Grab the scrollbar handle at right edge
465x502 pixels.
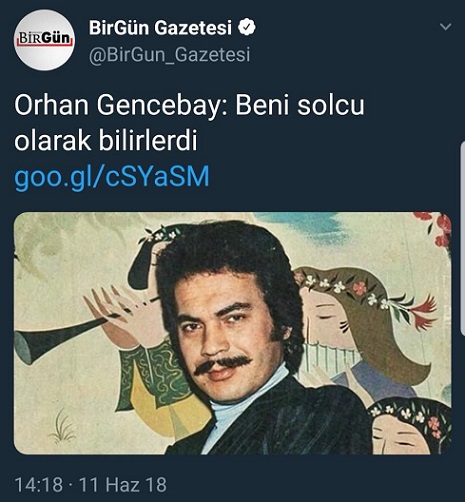[x=463, y=238]
